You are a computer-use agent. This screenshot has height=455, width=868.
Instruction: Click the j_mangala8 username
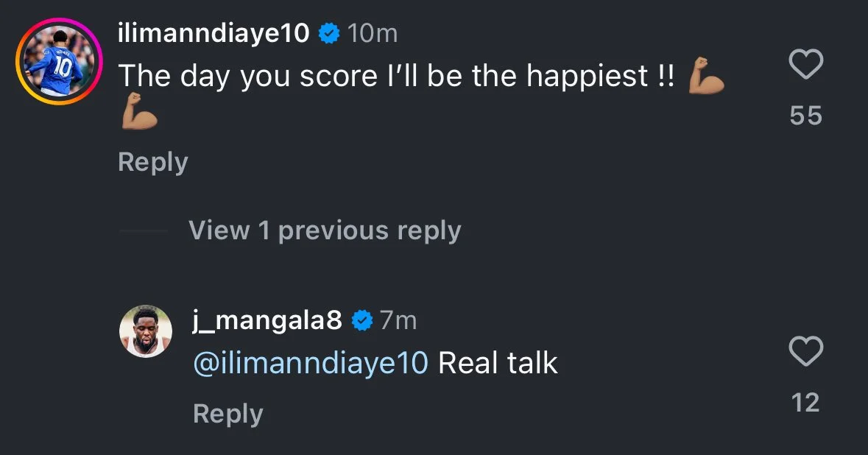[x=267, y=320]
